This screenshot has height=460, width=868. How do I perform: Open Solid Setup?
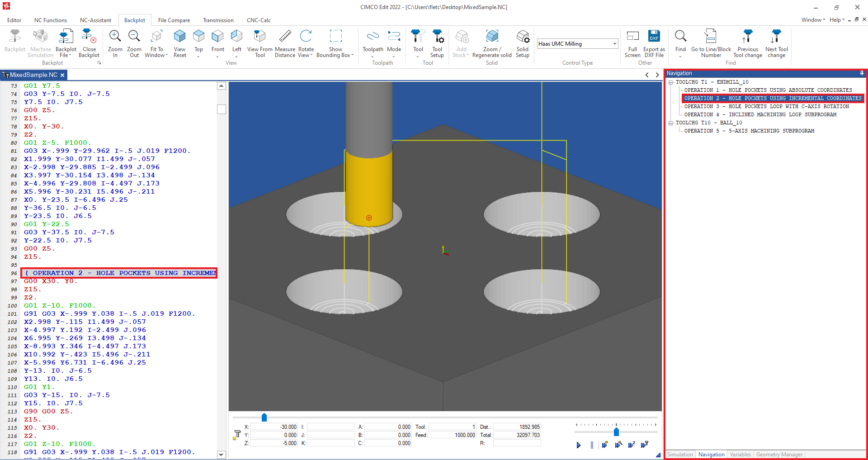click(522, 43)
